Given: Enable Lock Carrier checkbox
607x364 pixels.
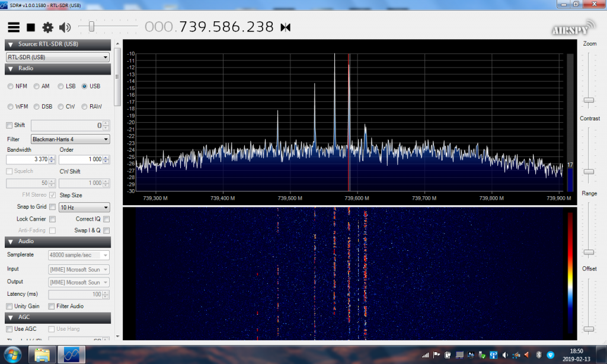Looking at the screenshot, I should 52,219.
